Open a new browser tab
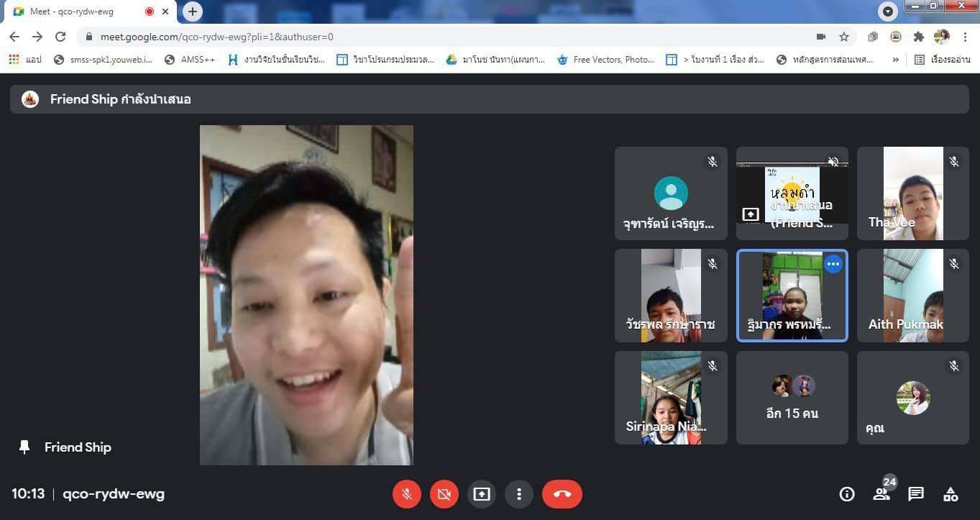980x520 pixels. click(192, 12)
